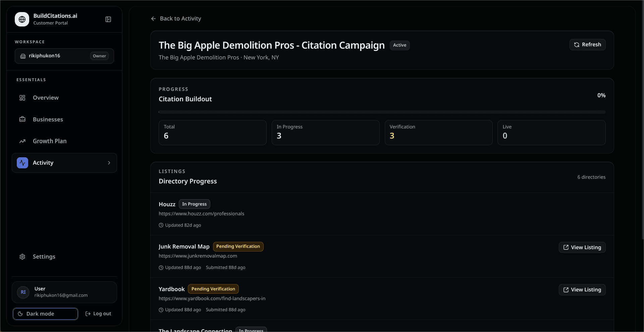Collapse the sidebar panel icon
This screenshot has width=644, height=332.
coord(108,19)
